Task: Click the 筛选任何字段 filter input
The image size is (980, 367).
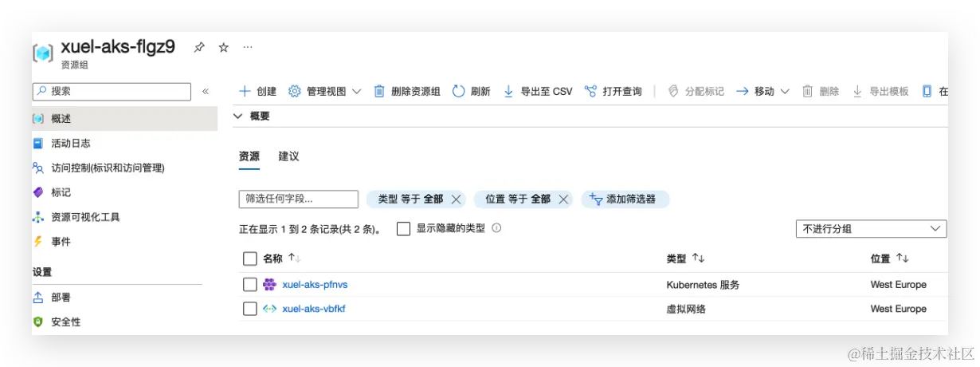Action: [x=299, y=199]
